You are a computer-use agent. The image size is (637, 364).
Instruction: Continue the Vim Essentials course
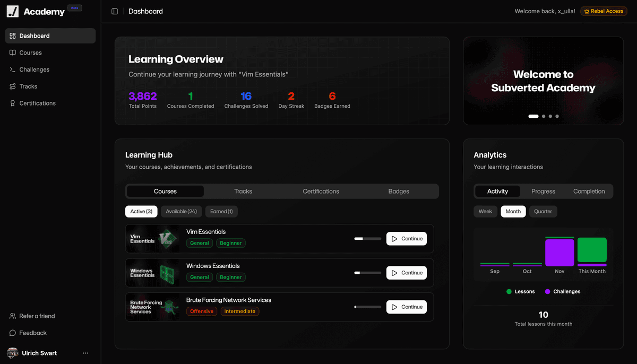[407, 238]
